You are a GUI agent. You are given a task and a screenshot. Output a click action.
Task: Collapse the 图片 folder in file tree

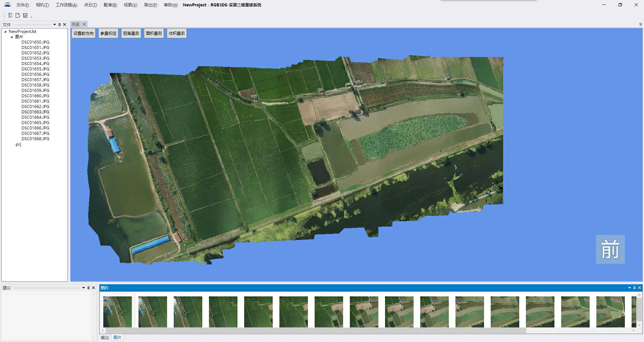pos(12,37)
